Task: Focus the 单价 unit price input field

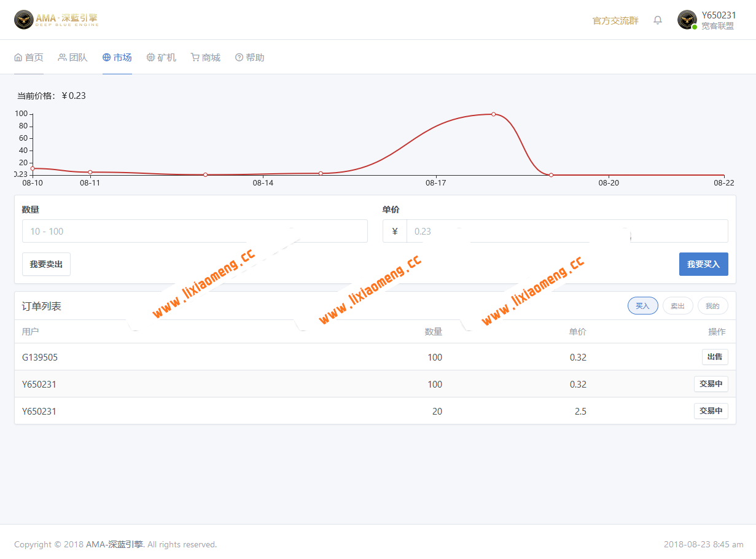Action: 566,232
